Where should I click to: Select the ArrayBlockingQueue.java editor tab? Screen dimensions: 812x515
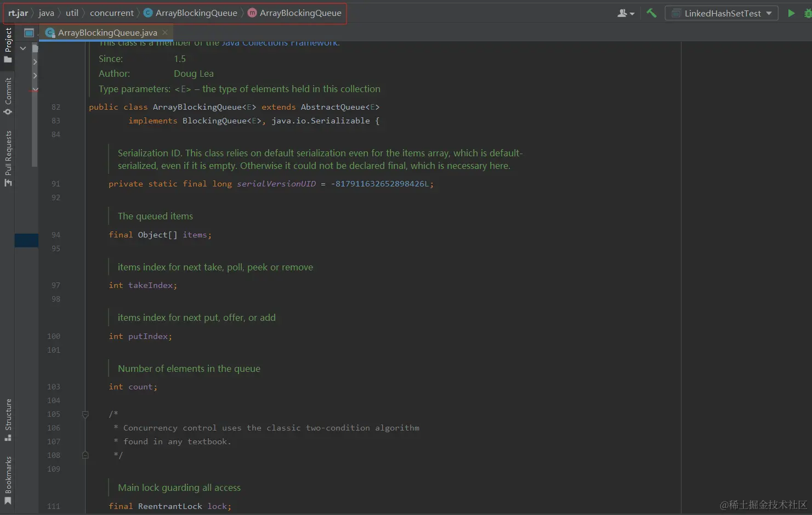[x=107, y=32]
